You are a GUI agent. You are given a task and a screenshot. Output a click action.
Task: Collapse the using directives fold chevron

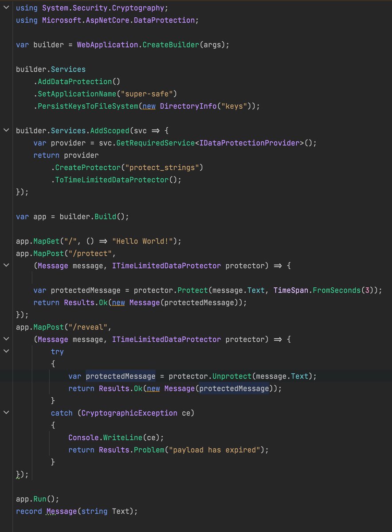point(6,8)
